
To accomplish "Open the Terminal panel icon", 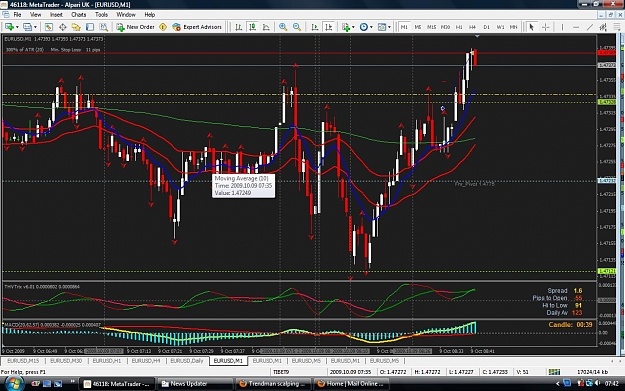I will (90, 27).
